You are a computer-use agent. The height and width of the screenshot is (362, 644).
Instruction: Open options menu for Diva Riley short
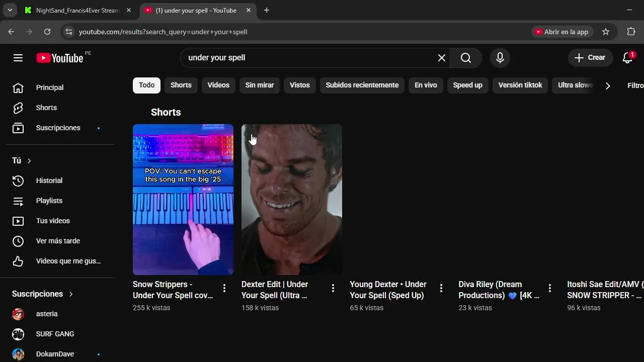550,288
